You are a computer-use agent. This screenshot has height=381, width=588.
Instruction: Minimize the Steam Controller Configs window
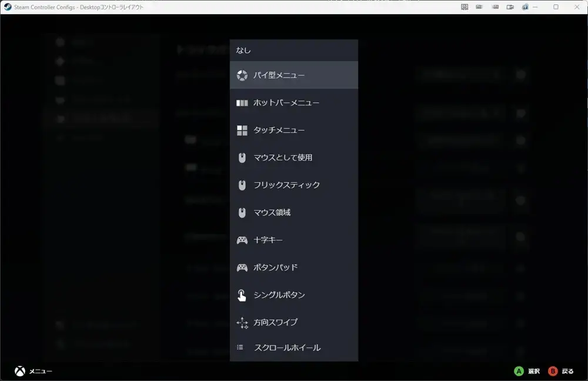point(535,6)
